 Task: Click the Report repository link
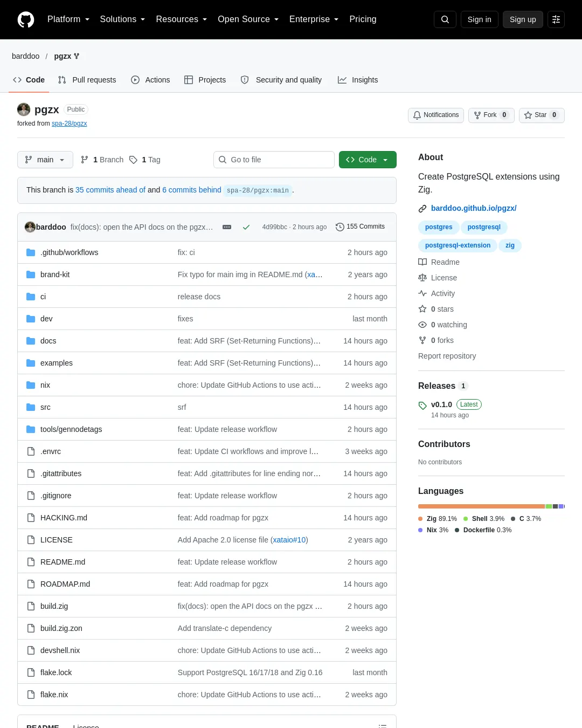click(x=447, y=356)
